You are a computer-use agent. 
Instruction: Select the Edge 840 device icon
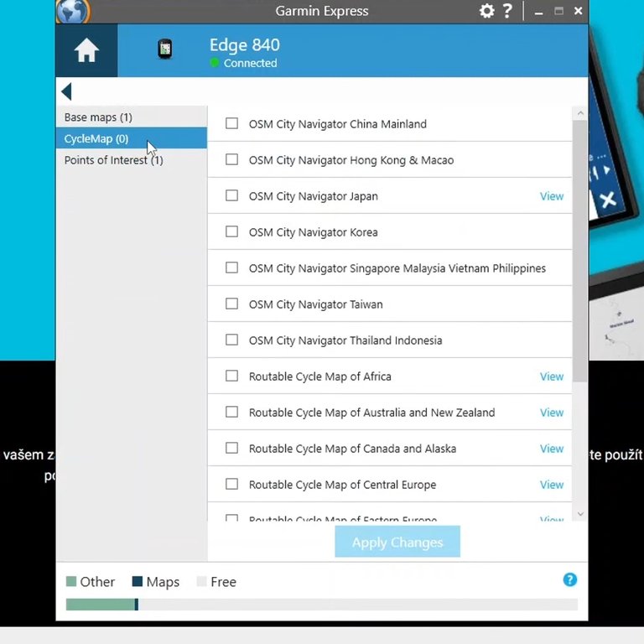[165, 50]
